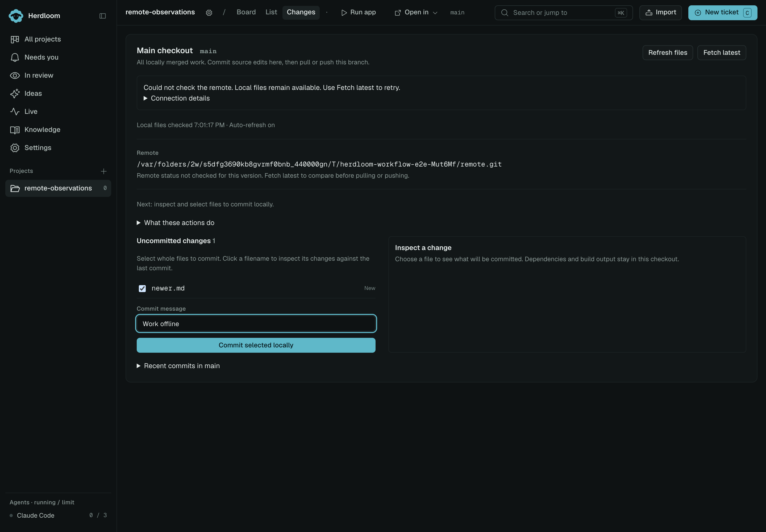Open the Ideas section
Image resolution: width=766 pixels, height=532 pixels.
pyautogui.click(x=58, y=93)
